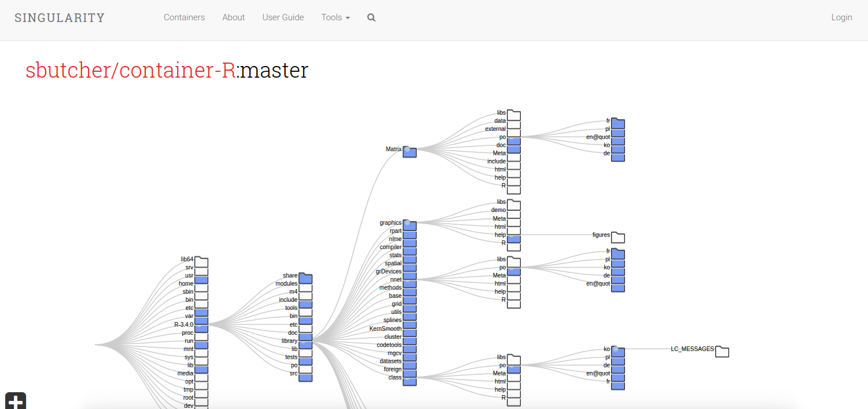Image resolution: width=868 pixels, height=409 pixels.
Task: Select the share folder icon
Action: pyautogui.click(x=305, y=278)
